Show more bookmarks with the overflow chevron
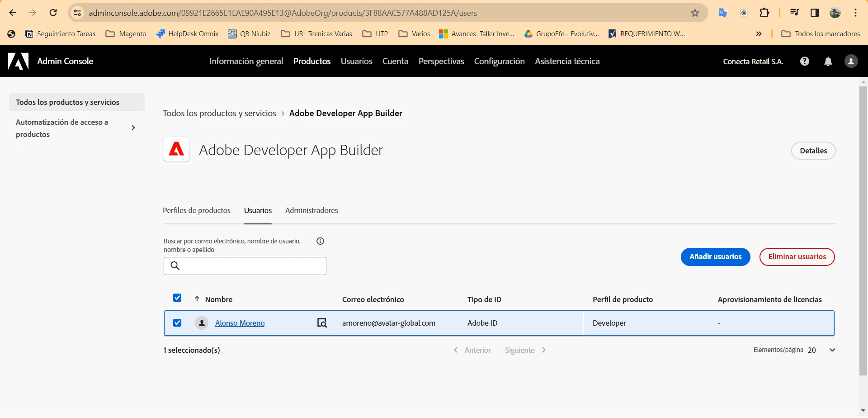This screenshot has height=418, width=868. pos(759,34)
